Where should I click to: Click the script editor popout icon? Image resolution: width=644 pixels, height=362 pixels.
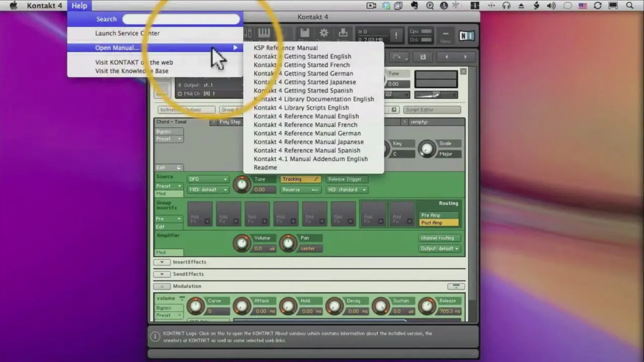(x=394, y=110)
